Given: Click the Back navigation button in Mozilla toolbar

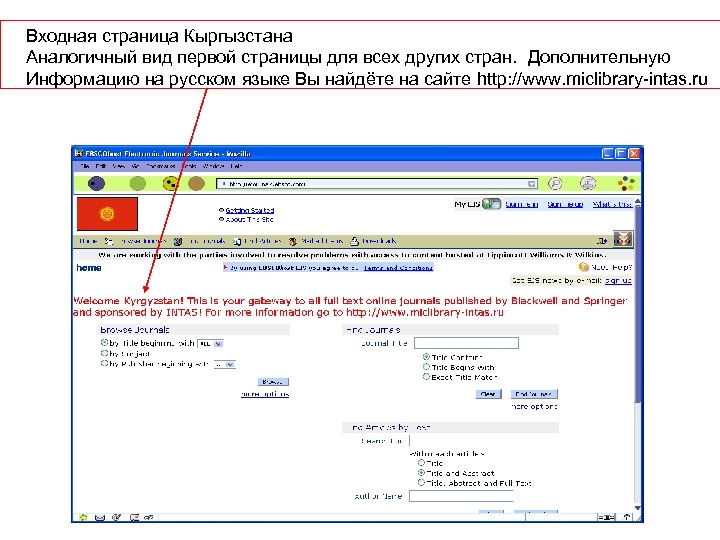Looking at the screenshot, I should [96, 184].
